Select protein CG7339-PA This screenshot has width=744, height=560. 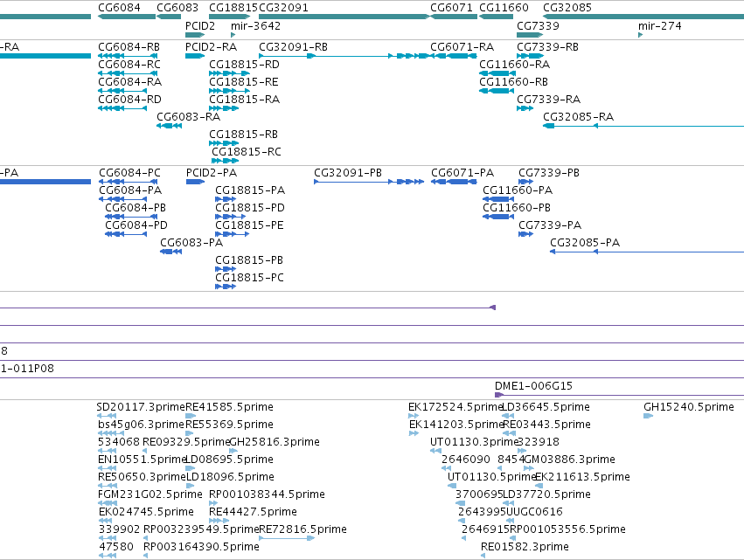click(x=550, y=225)
